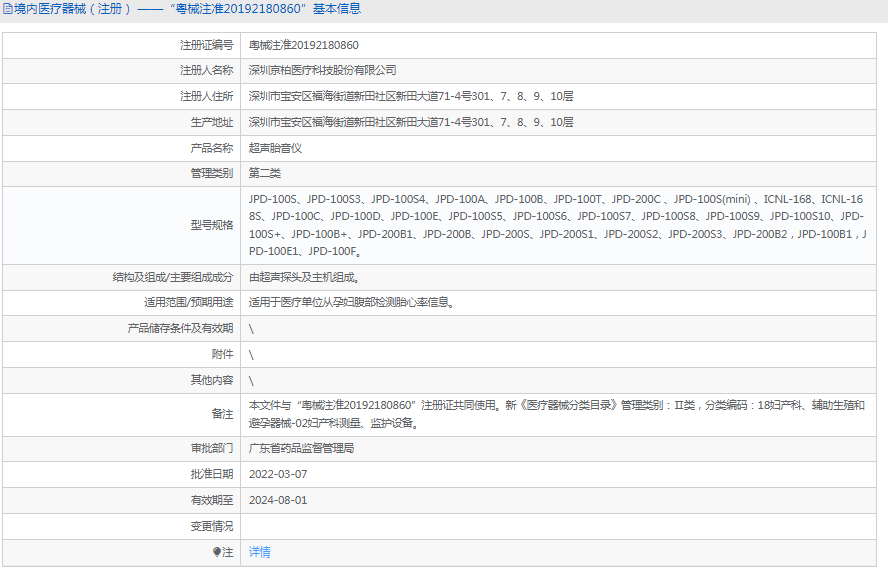This screenshot has width=888, height=573.
Task: Click the 产品储存条件及有效期 label
Action: pyautogui.click(x=180, y=328)
